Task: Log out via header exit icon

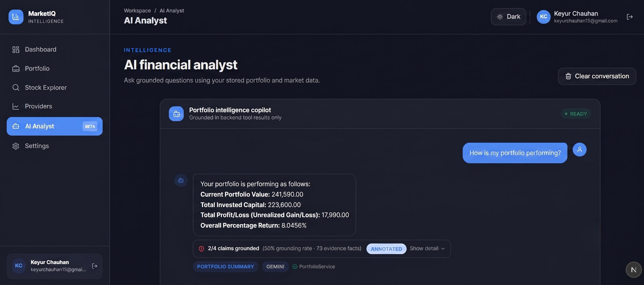Action: 630,17
